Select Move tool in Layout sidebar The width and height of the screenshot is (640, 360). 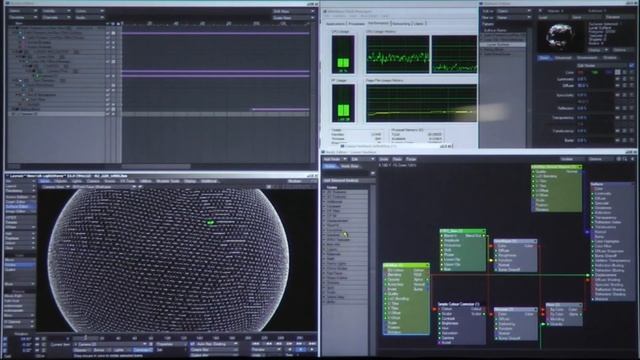click(20, 260)
